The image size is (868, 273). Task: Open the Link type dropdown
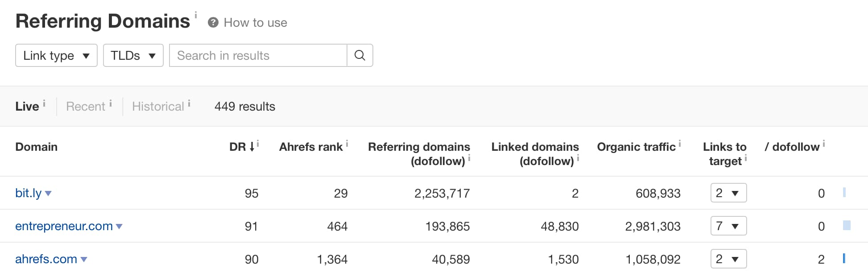click(56, 55)
